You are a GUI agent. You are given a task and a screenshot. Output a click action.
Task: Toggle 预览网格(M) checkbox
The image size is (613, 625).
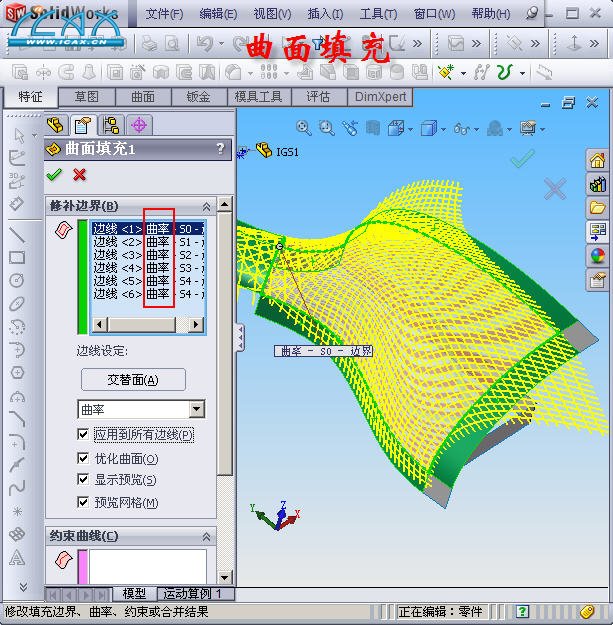[83, 502]
